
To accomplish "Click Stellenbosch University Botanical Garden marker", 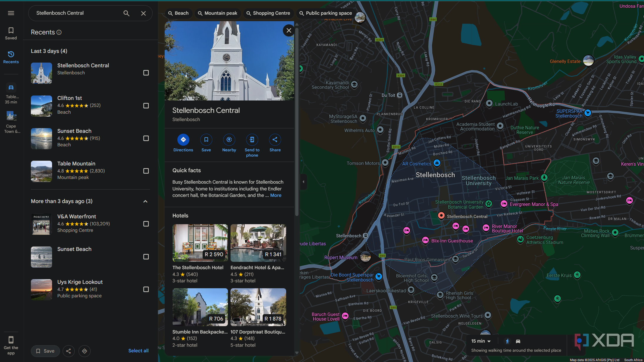I will 488,203.
